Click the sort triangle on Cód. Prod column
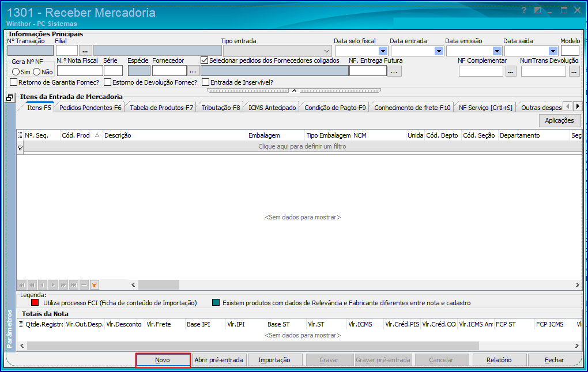Viewport: 588px width, 372px height. pyautogui.click(x=97, y=135)
